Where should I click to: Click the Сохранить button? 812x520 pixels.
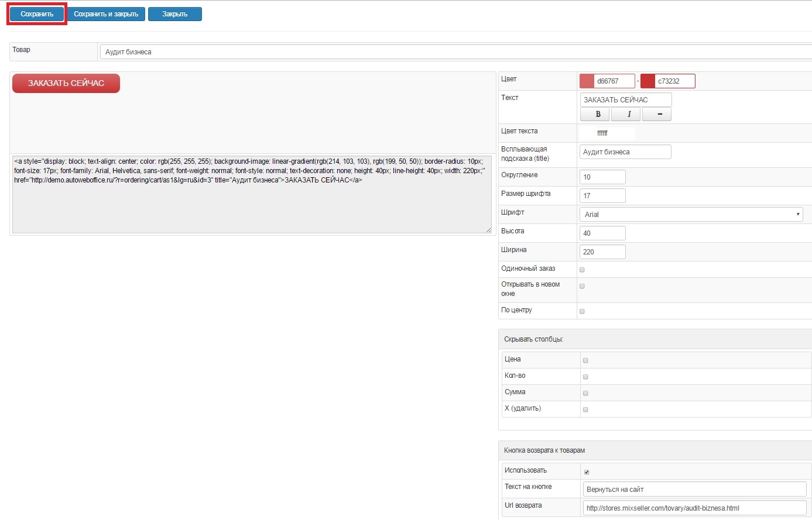pos(37,14)
